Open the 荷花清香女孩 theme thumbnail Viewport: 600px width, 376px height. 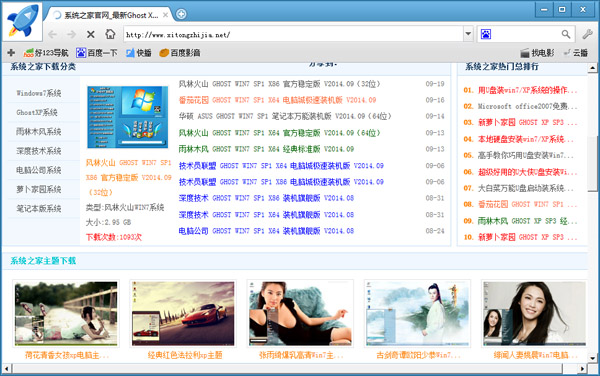point(66,313)
